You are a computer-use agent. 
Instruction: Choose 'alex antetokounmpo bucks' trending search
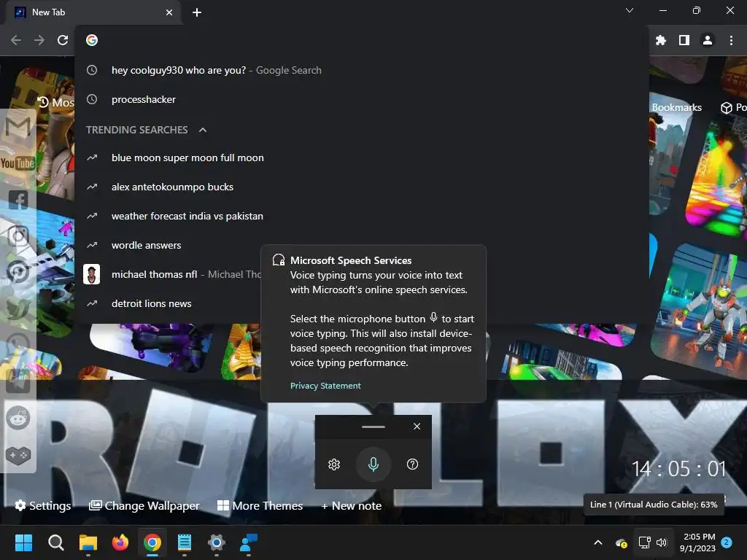pos(362,187)
